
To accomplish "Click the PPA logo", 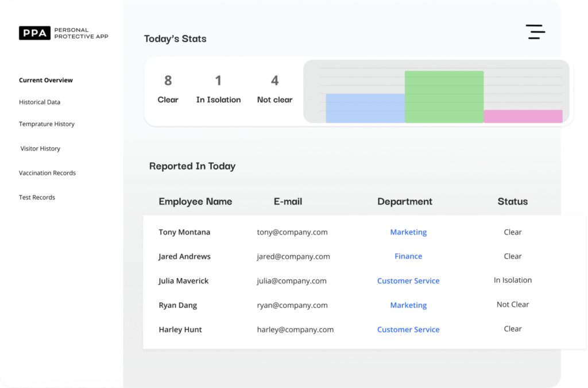I will click(35, 33).
